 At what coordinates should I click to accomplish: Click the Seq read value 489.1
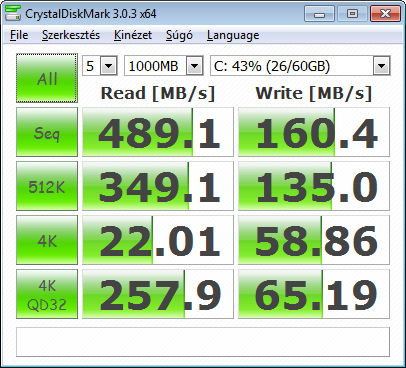(x=158, y=132)
